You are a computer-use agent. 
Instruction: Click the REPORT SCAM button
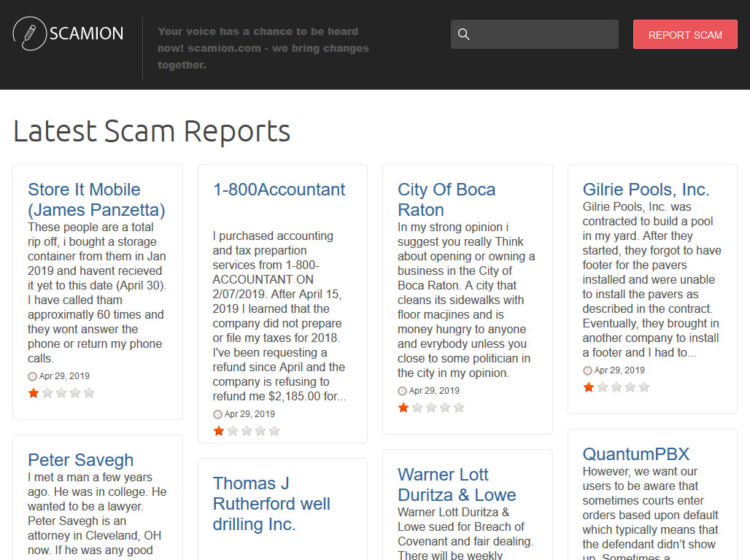click(685, 34)
